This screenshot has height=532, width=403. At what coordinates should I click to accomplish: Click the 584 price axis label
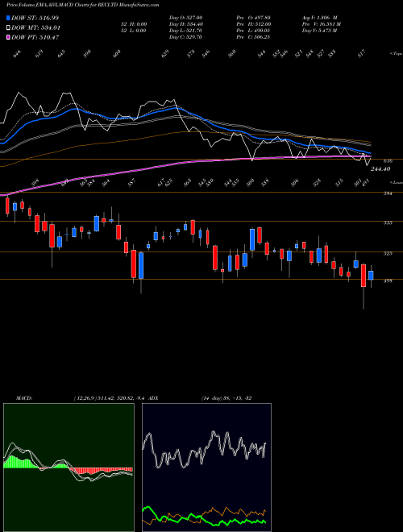[388, 193]
